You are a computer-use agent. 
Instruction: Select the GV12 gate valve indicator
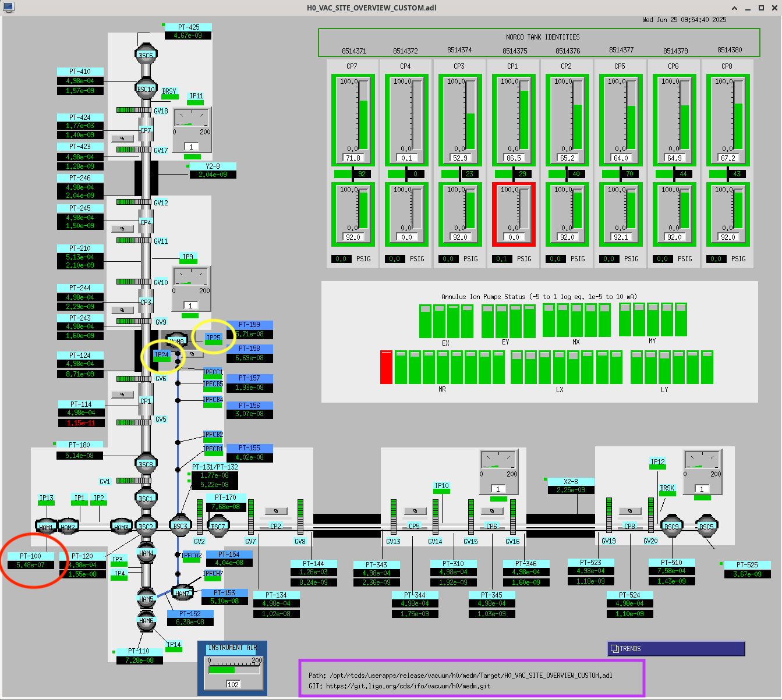(134, 202)
